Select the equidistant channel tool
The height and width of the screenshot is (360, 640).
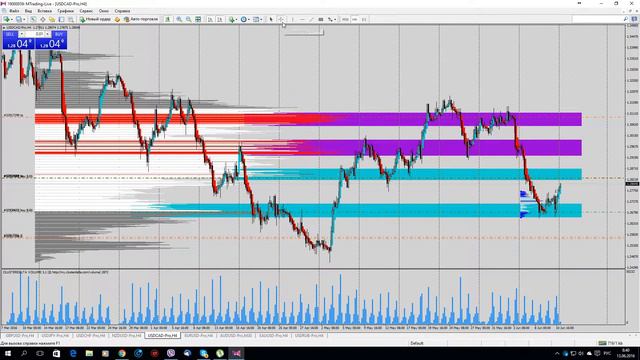(321, 19)
